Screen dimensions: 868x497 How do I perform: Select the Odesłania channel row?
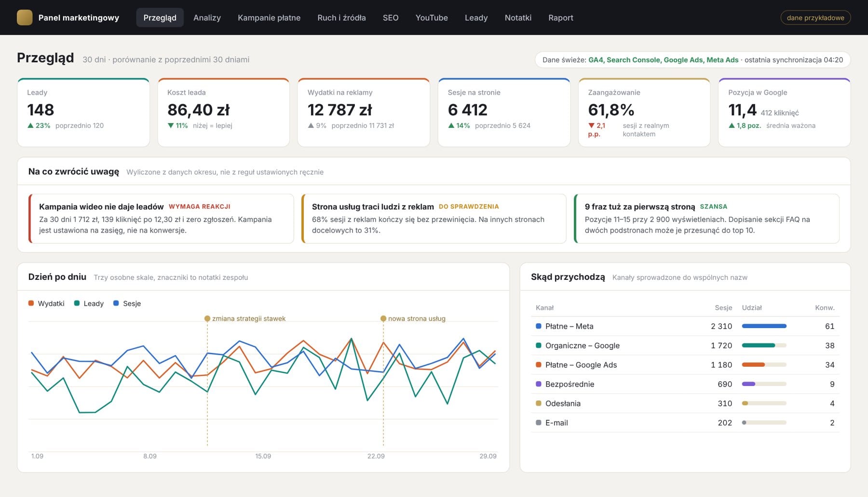coord(685,403)
